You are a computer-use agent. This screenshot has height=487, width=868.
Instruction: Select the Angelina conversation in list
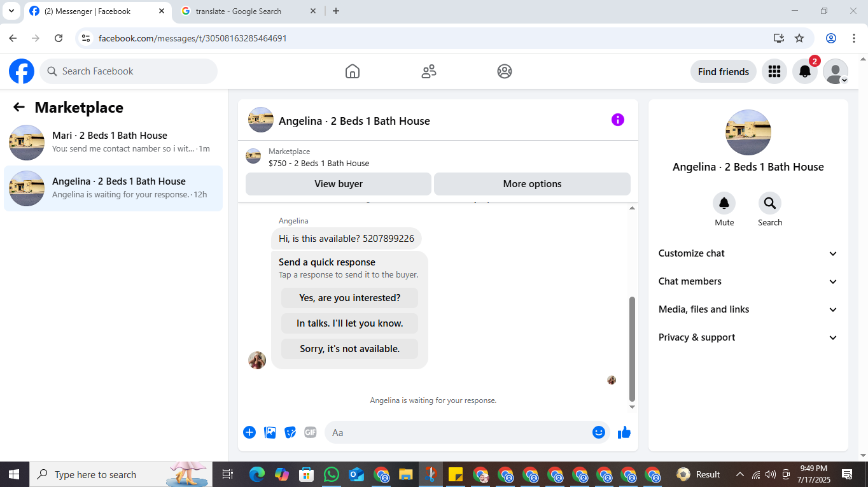(x=113, y=188)
